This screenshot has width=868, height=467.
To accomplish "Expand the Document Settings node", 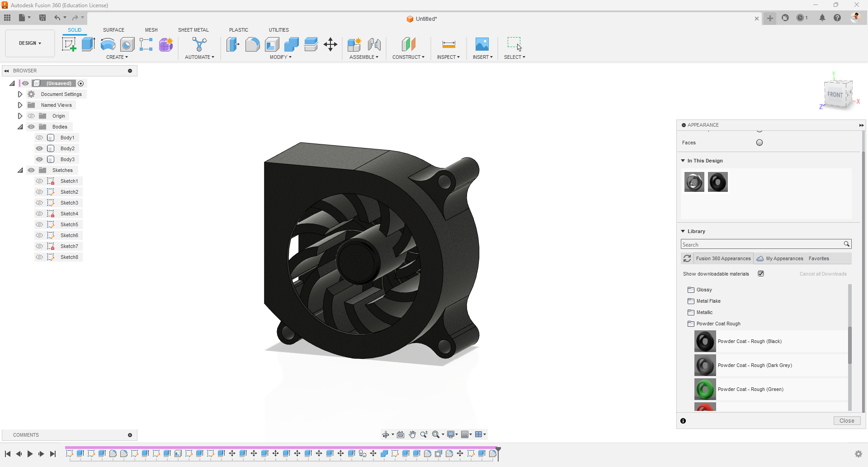I will 20,94.
